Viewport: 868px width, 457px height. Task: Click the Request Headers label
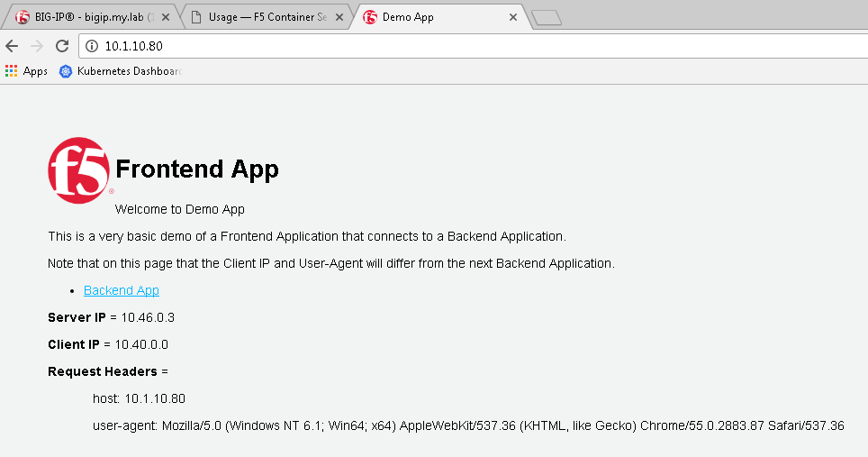(x=103, y=371)
